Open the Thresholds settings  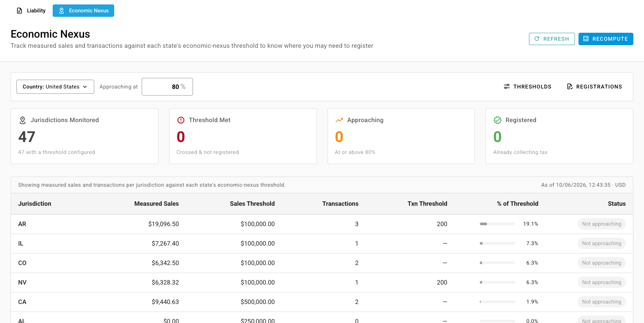pos(528,87)
